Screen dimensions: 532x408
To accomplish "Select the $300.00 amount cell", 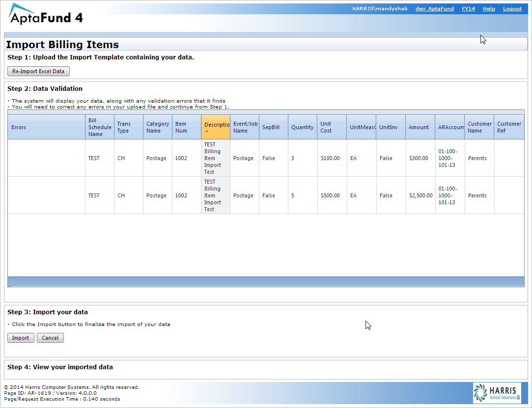I will [x=420, y=158].
